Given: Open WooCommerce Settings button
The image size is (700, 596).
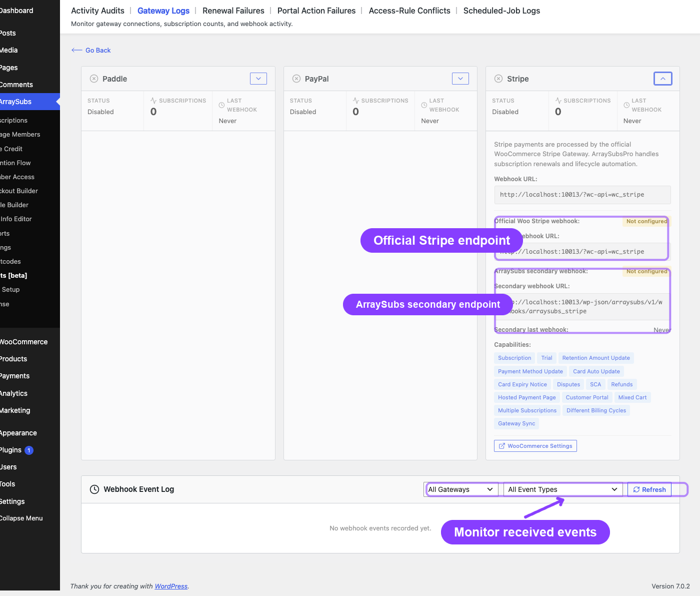Looking at the screenshot, I should [535, 446].
